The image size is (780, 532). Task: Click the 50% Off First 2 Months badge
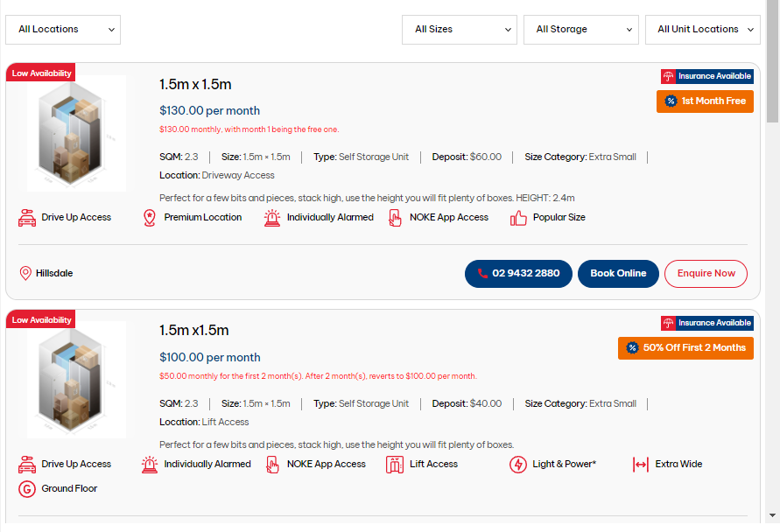[x=685, y=348]
